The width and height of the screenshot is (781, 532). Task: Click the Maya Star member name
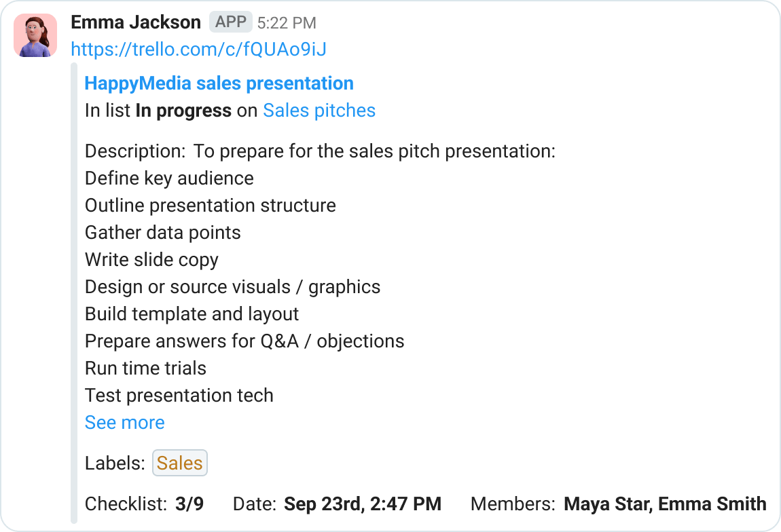(608, 503)
